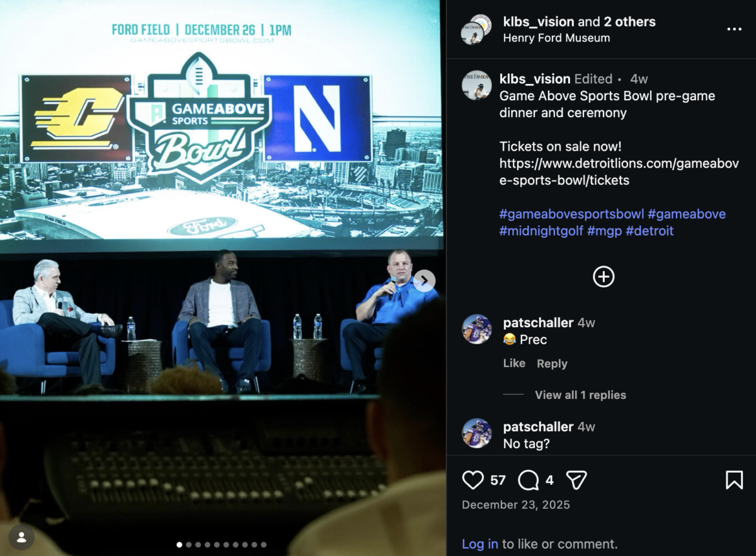
Task: Open patschaller avatar on No tag comment
Action: coord(477,434)
